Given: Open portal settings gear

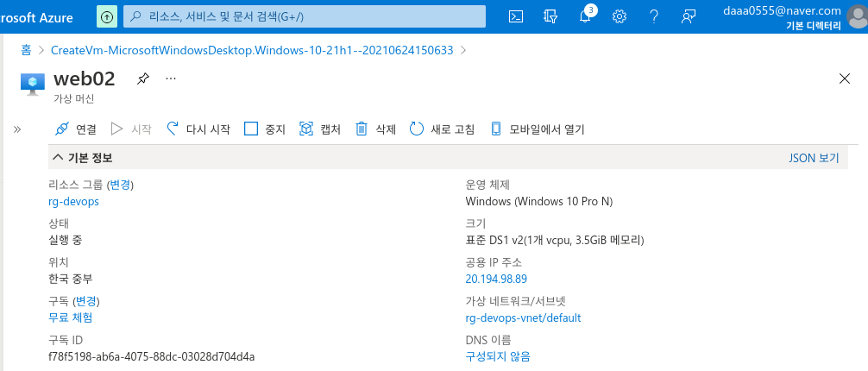Looking at the screenshot, I should point(619,16).
